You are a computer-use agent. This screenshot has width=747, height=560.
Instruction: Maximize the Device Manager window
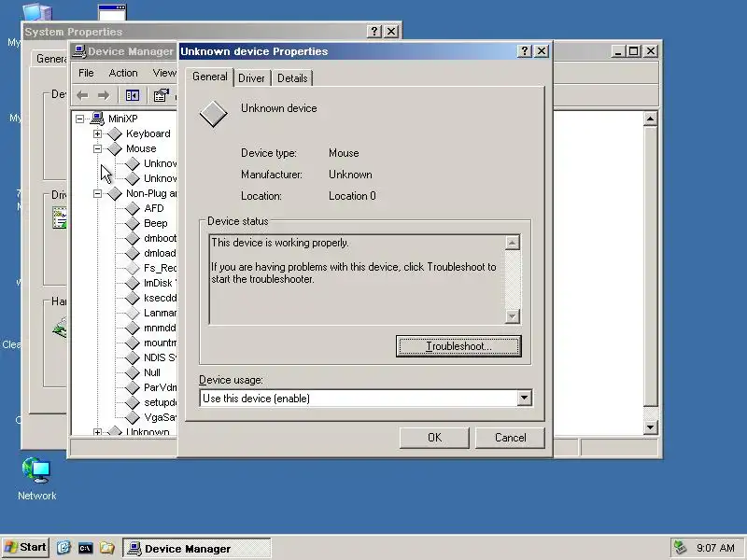(634, 51)
